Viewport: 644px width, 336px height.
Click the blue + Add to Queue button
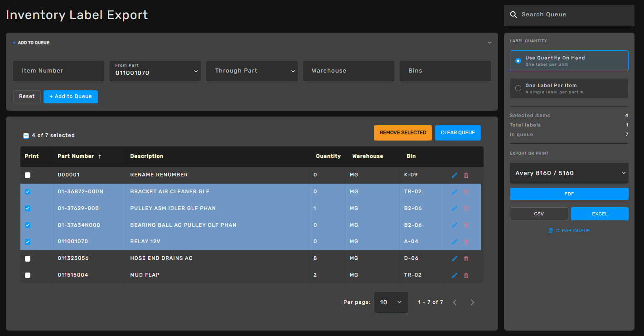71,97
